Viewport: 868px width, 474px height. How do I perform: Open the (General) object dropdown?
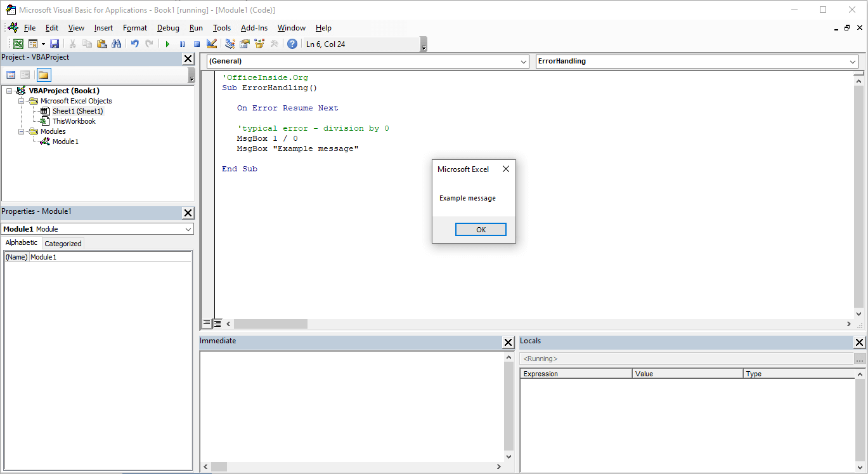[524, 62]
